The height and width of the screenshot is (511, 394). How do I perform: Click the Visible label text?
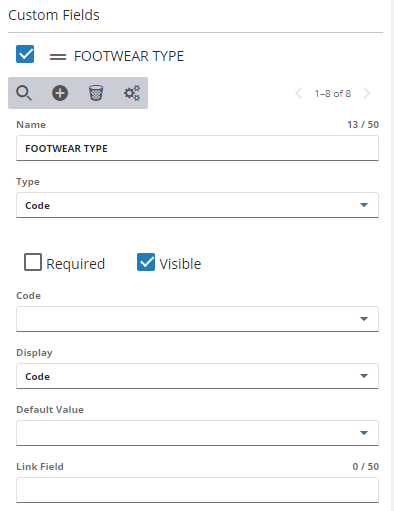pos(180,264)
